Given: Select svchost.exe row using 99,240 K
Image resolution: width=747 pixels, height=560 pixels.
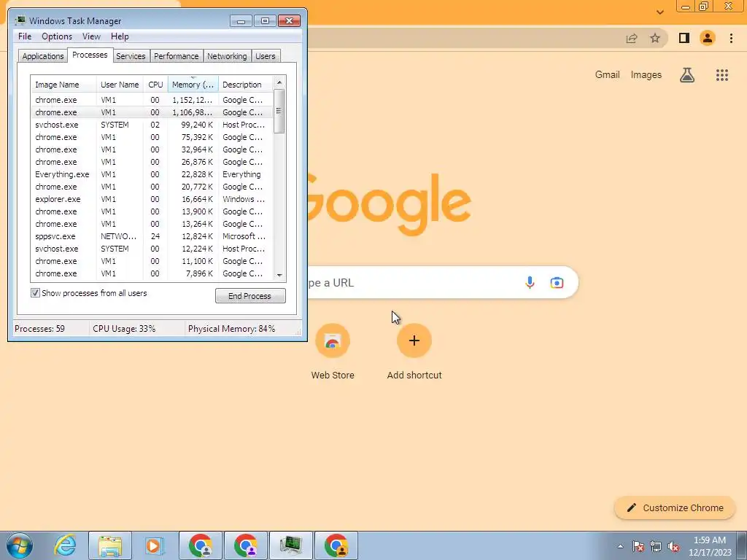Looking at the screenshot, I should pyautogui.click(x=152, y=125).
